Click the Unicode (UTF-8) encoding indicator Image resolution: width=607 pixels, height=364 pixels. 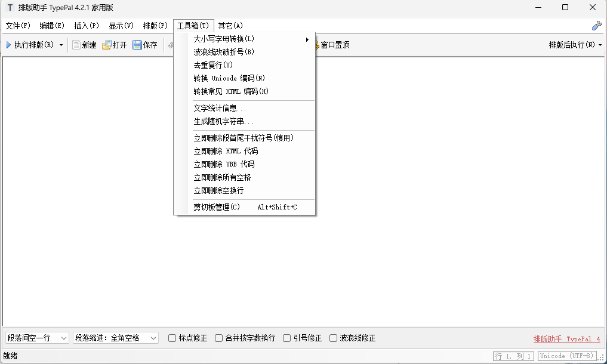(x=567, y=356)
